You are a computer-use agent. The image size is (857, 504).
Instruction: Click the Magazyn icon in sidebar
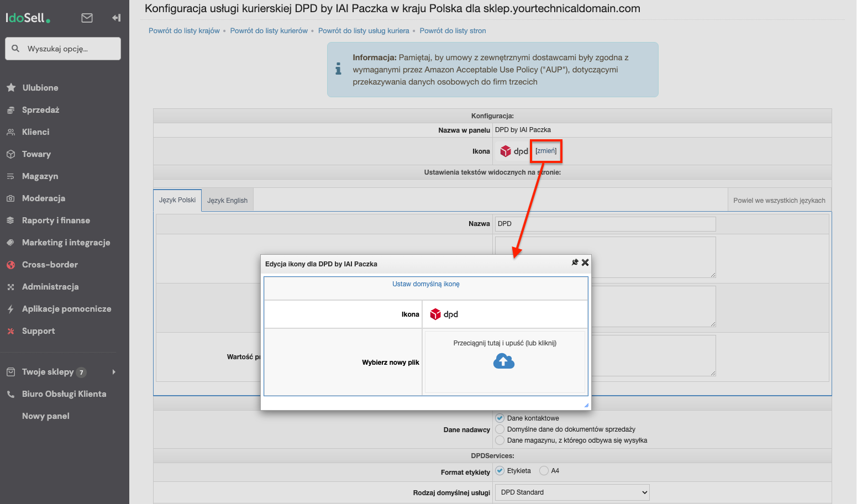point(10,176)
